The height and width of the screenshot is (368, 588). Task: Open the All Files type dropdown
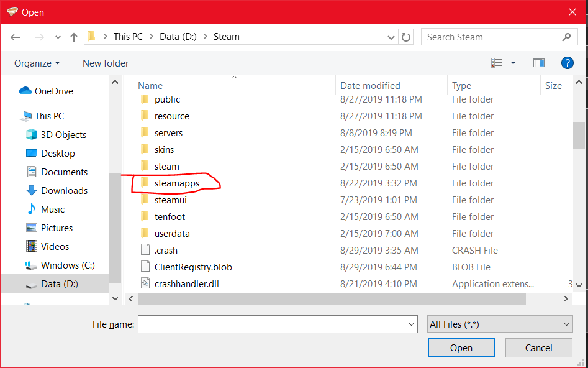coord(500,324)
